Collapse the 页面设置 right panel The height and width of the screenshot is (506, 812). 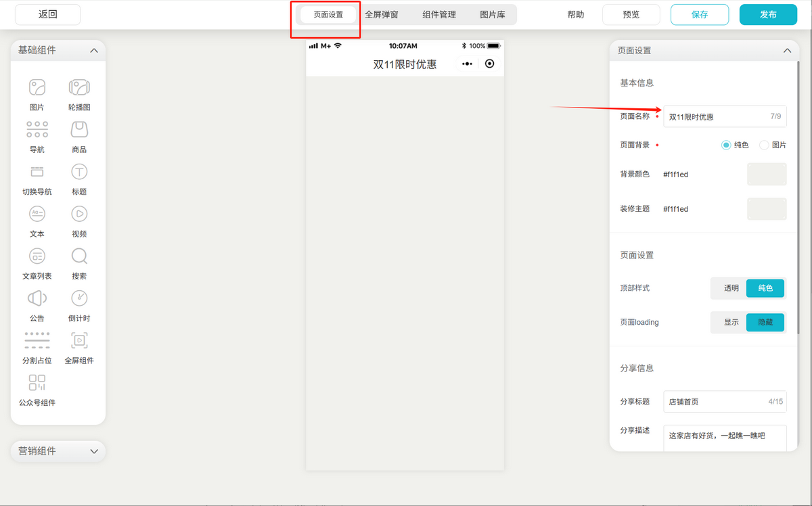pyautogui.click(x=786, y=51)
